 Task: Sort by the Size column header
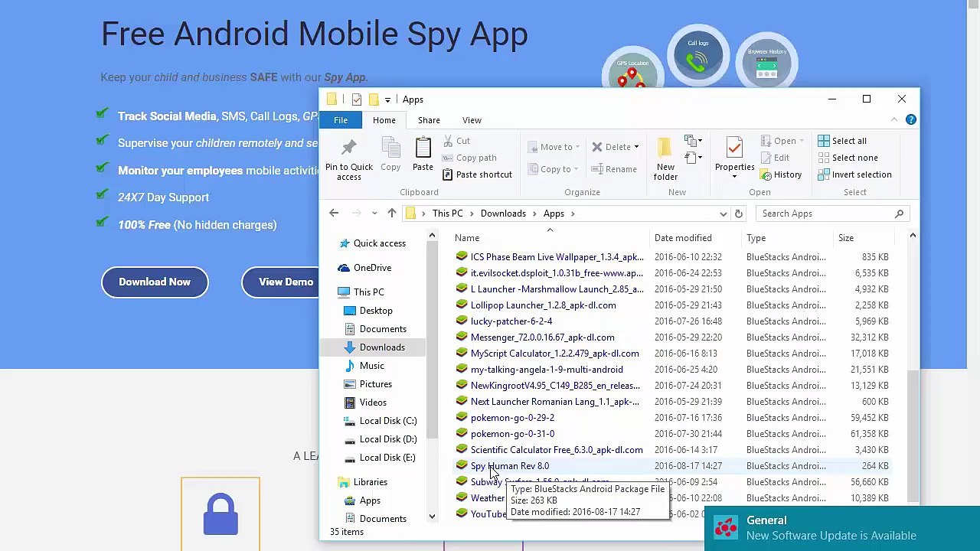click(x=864, y=238)
